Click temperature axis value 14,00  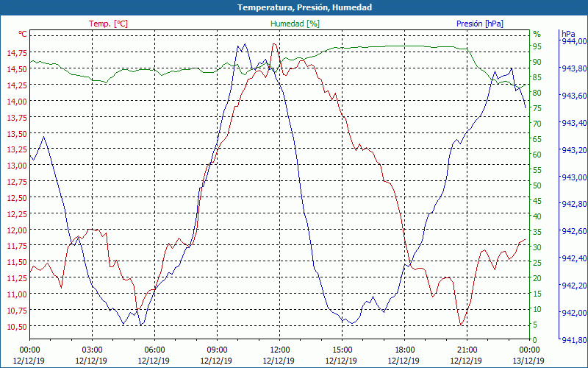click(17, 102)
